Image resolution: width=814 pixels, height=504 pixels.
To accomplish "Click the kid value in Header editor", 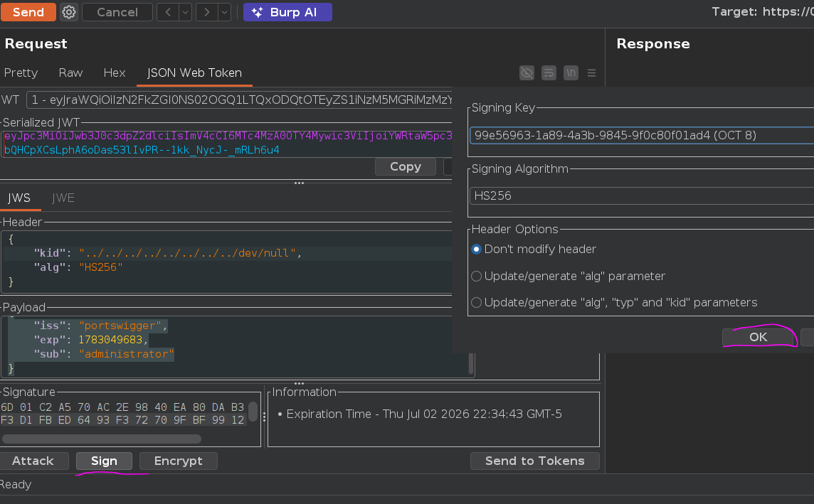I will pos(187,253).
